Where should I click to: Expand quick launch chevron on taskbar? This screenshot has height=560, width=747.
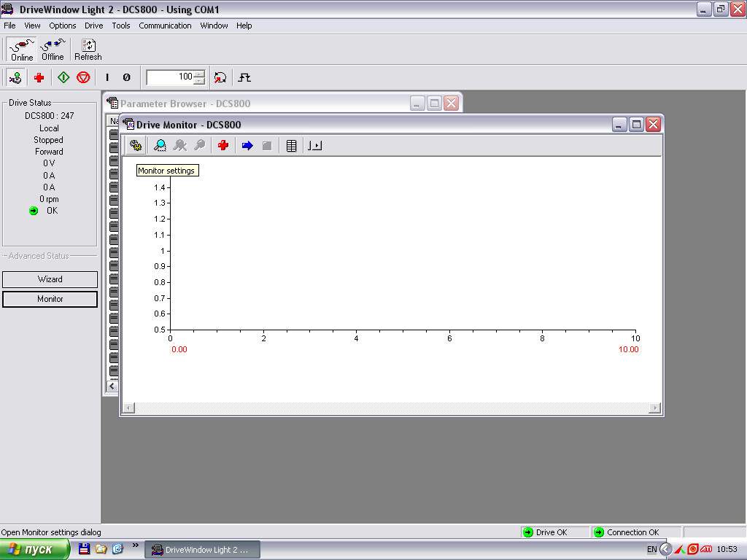pos(135,545)
